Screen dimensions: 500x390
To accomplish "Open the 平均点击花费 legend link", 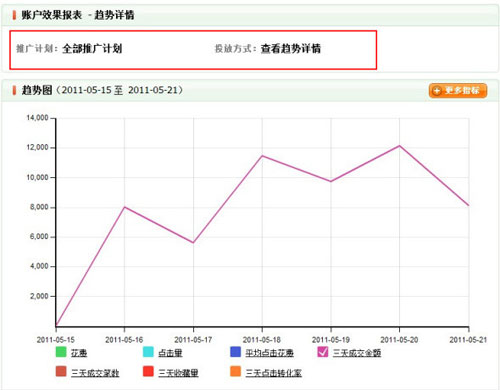I will [270, 353].
